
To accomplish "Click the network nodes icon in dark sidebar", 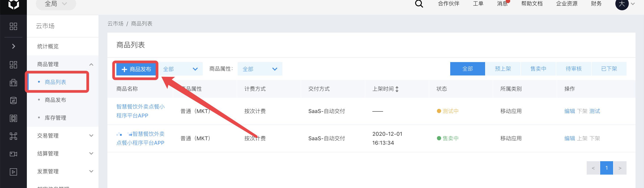I will pos(13,136).
